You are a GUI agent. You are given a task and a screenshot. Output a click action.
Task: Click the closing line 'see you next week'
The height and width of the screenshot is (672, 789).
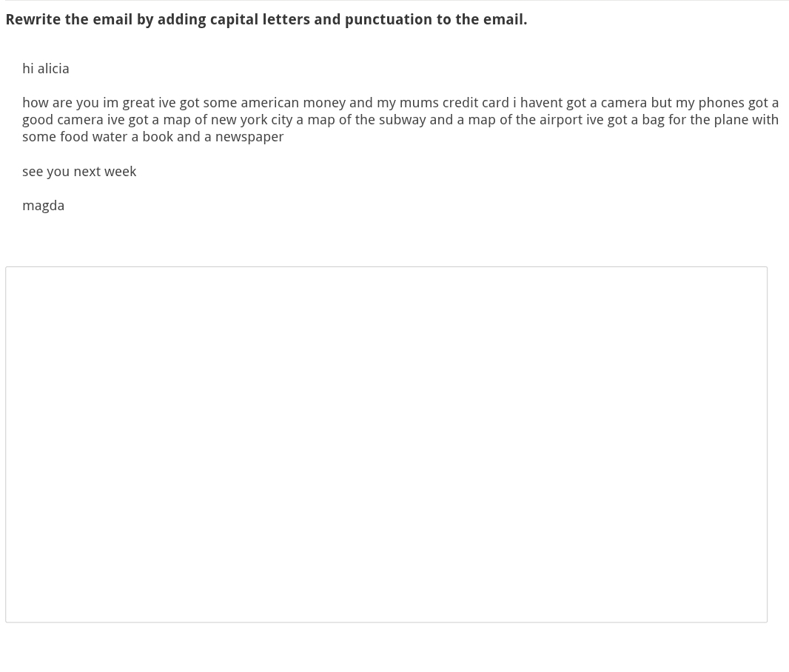click(x=79, y=172)
